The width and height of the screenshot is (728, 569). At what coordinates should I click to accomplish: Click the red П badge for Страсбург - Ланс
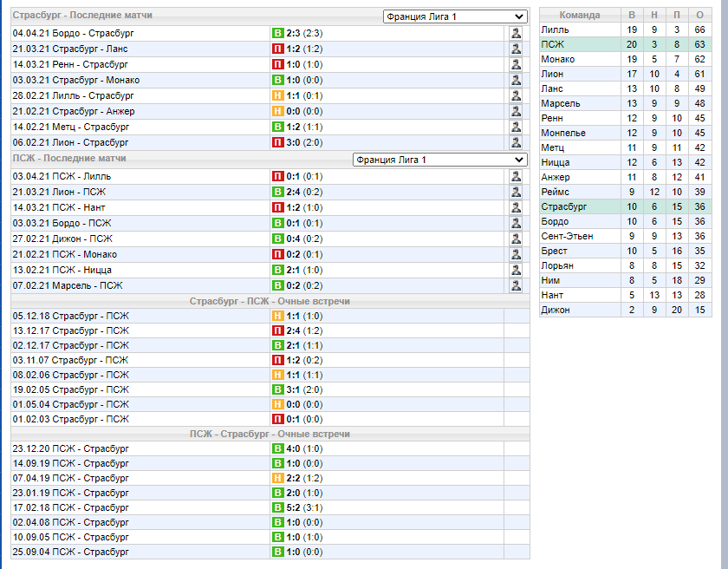tap(277, 49)
